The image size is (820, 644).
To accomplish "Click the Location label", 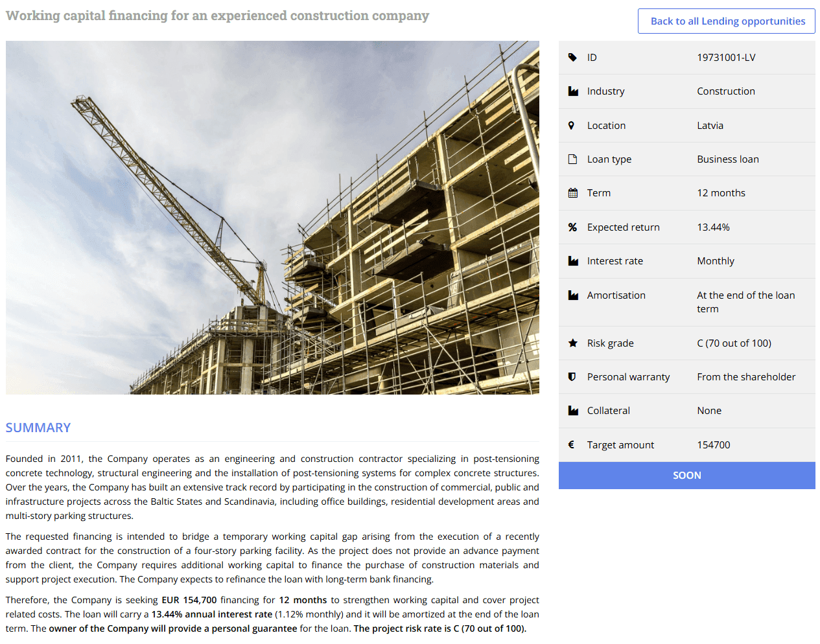I will tap(607, 126).
